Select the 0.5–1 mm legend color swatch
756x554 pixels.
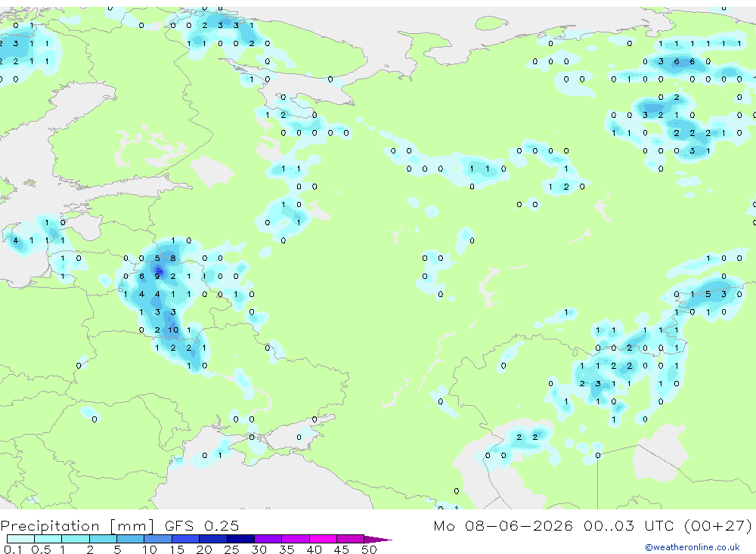(48, 539)
